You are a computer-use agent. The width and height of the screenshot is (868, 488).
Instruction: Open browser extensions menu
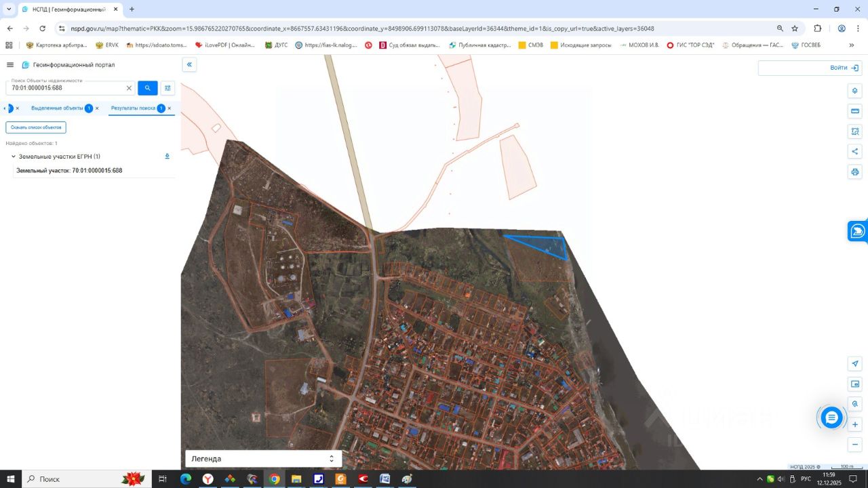pos(818,28)
